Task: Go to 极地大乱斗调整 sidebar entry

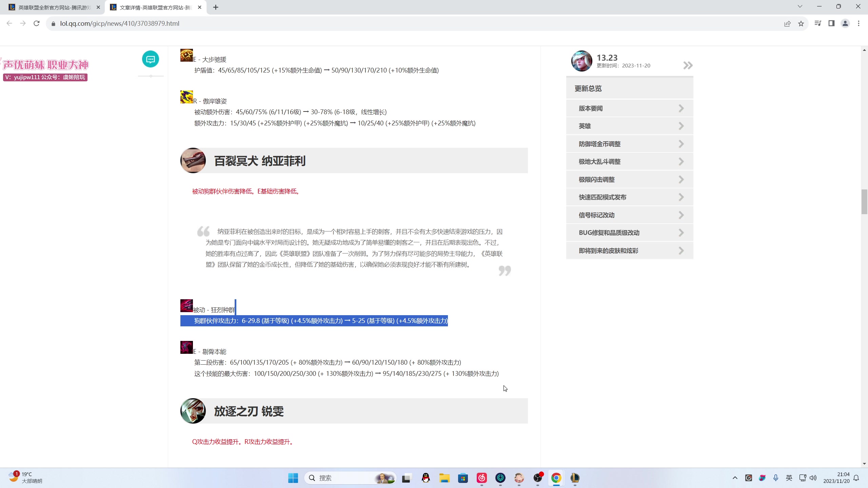Action: tap(630, 162)
